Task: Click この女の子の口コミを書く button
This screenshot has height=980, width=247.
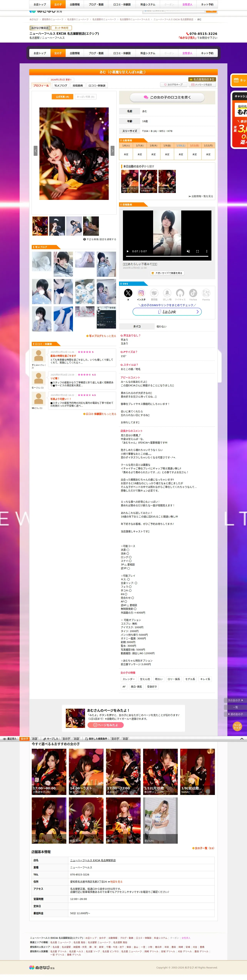Action: [167, 97]
